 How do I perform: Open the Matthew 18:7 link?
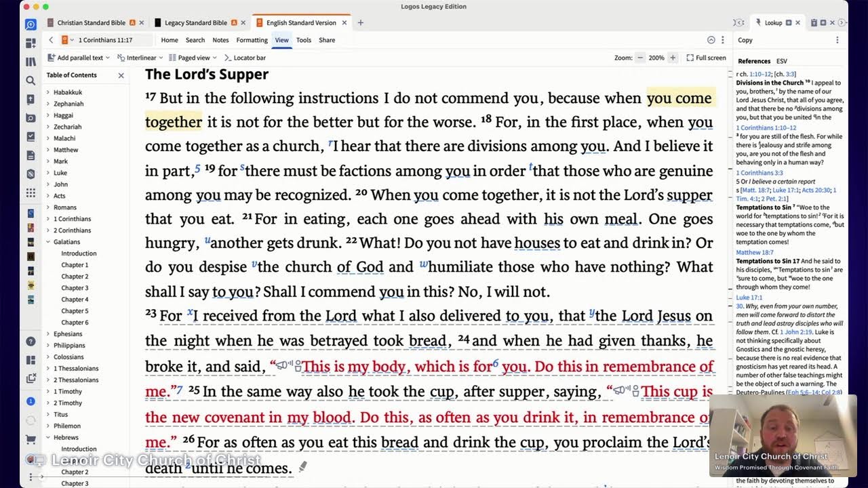(x=755, y=253)
